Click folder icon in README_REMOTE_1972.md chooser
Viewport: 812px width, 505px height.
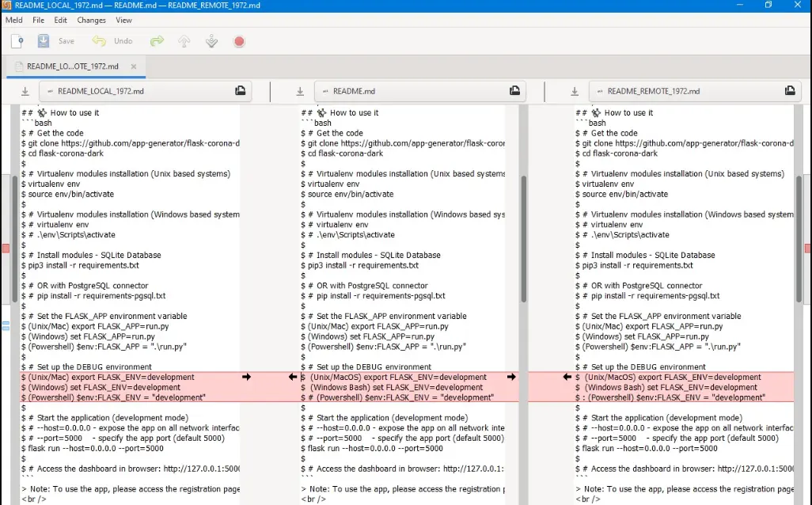[x=790, y=91]
